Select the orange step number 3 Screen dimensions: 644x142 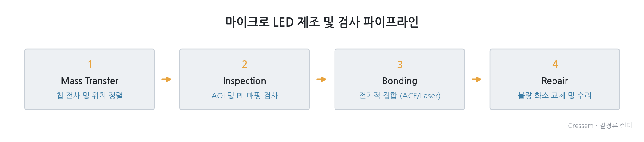[x=400, y=65]
